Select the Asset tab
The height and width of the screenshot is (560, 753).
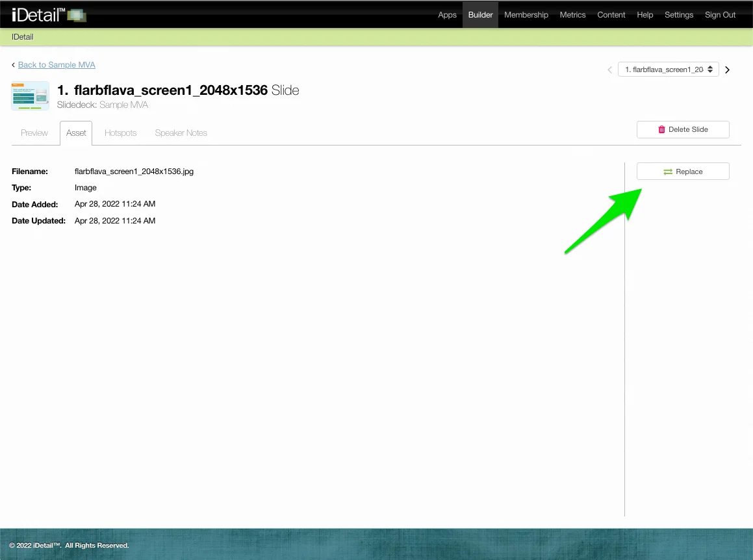(76, 133)
